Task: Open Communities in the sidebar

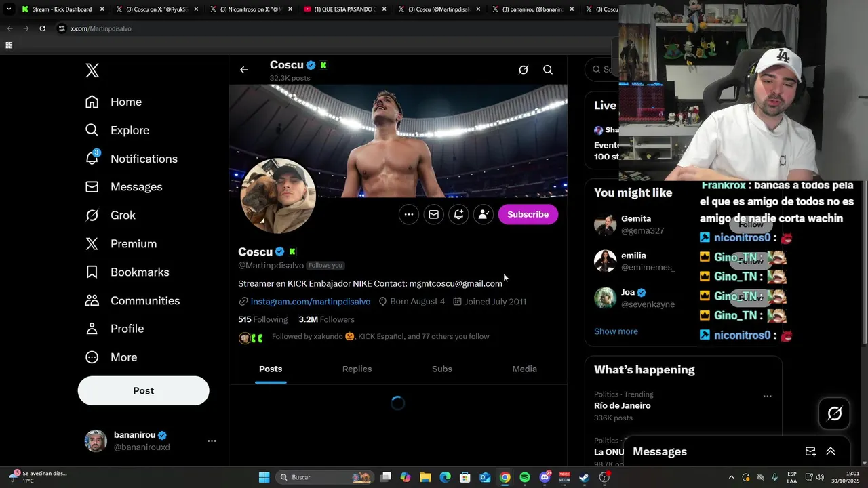Action: pyautogui.click(x=132, y=301)
